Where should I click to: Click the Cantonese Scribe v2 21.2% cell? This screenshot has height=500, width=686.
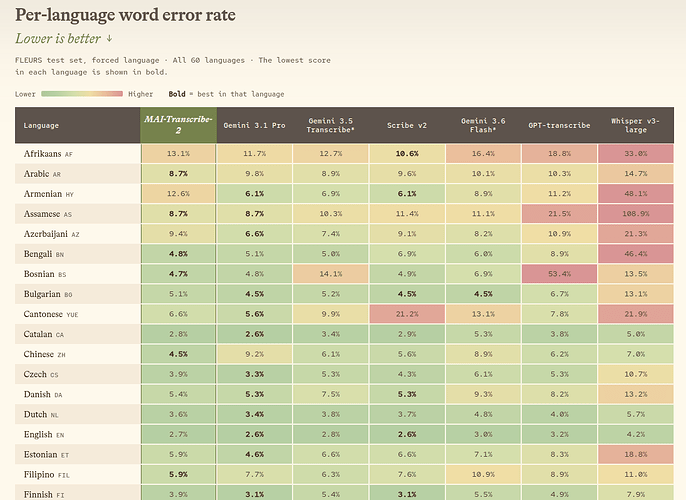point(407,314)
